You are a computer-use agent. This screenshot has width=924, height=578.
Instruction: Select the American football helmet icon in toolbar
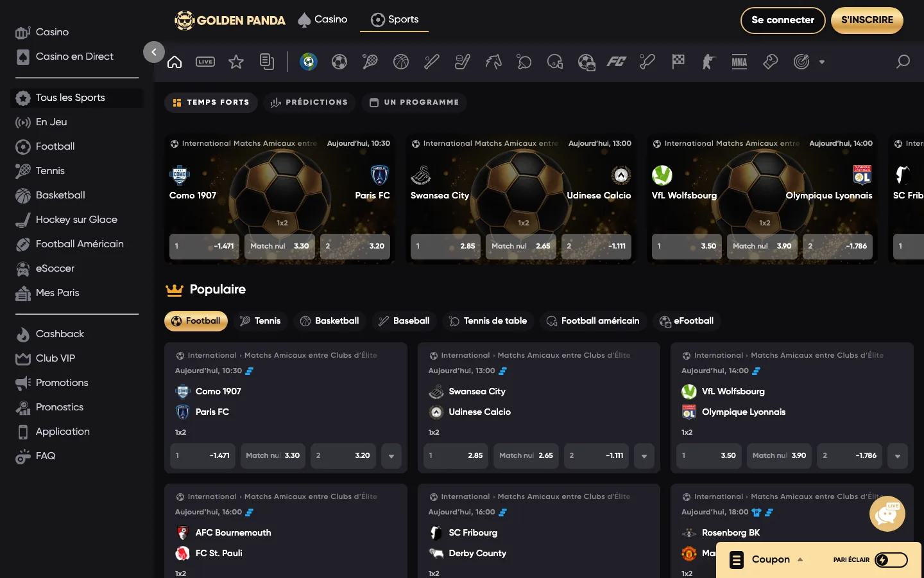click(x=555, y=62)
